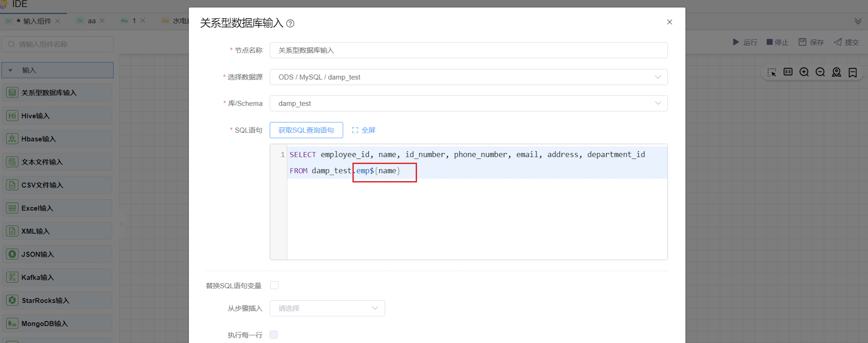Expand the 库/Schema dropdown
The width and height of the screenshot is (868, 343).
click(x=468, y=103)
